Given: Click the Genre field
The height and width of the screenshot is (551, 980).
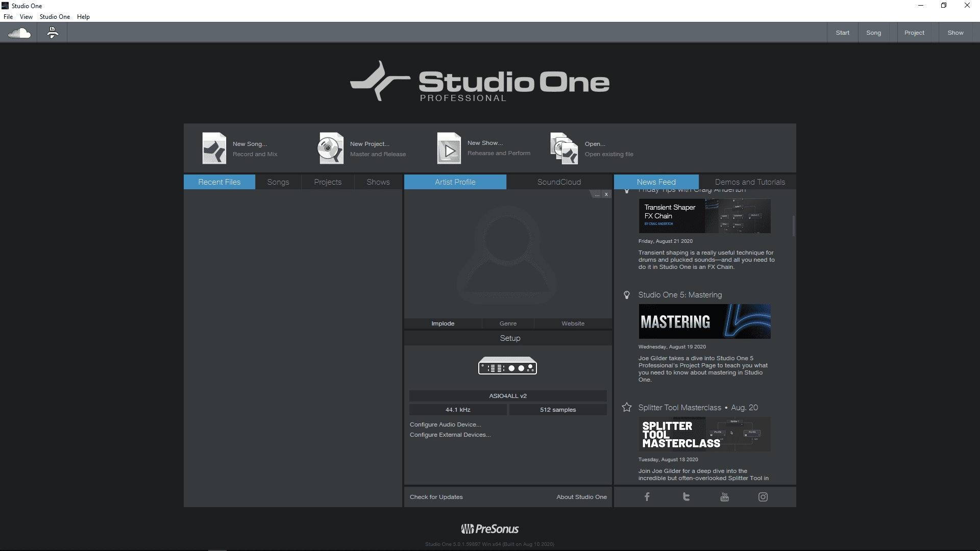Looking at the screenshot, I should (508, 323).
